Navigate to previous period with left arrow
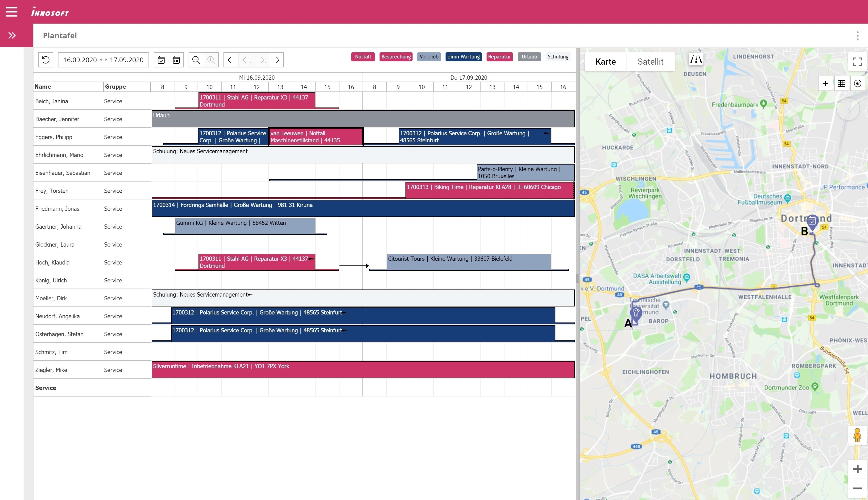 point(231,60)
